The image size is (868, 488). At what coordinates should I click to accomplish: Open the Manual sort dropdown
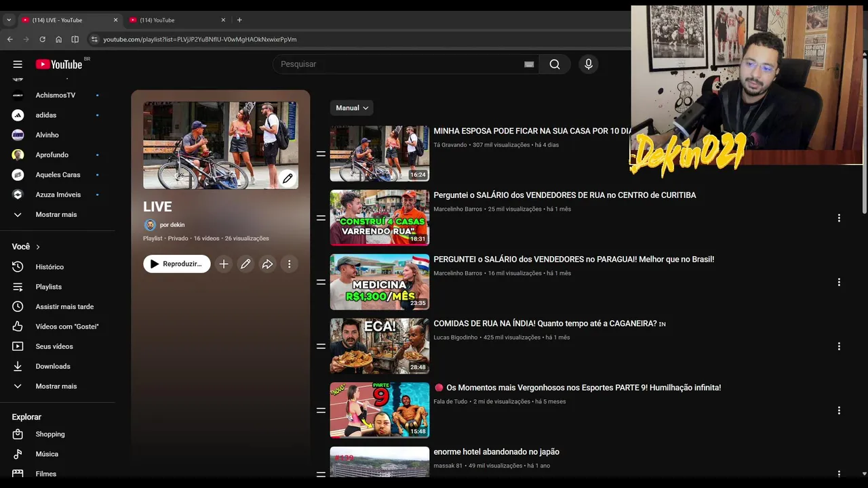point(352,108)
